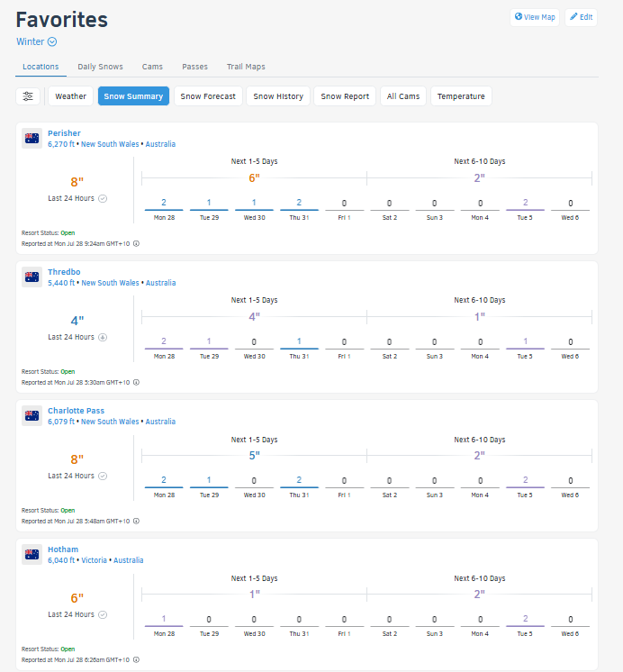The width and height of the screenshot is (623, 672).
Task: Switch to the Daily Snows tab
Action: (100, 67)
